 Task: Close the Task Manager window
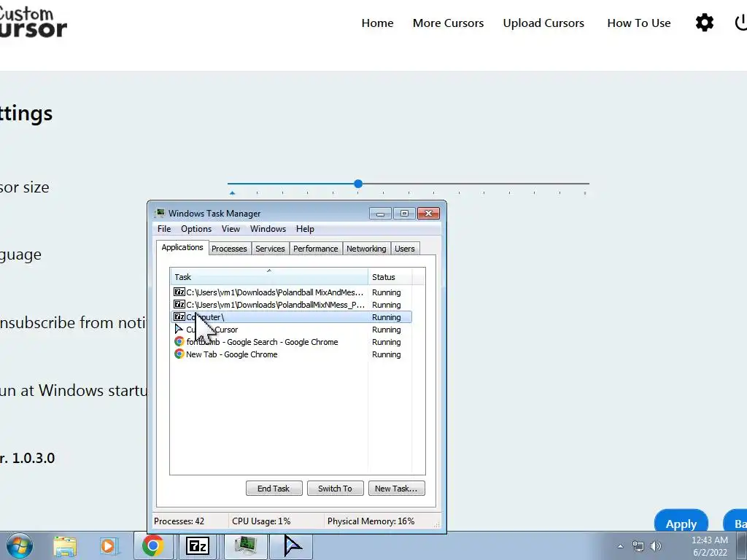coord(427,214)
